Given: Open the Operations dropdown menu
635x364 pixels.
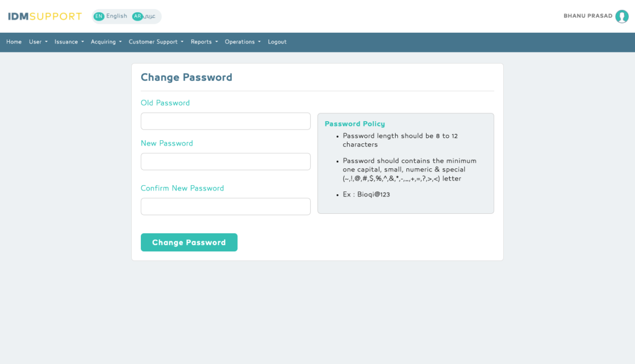Looking at the screenshot, I should [243, 42].
